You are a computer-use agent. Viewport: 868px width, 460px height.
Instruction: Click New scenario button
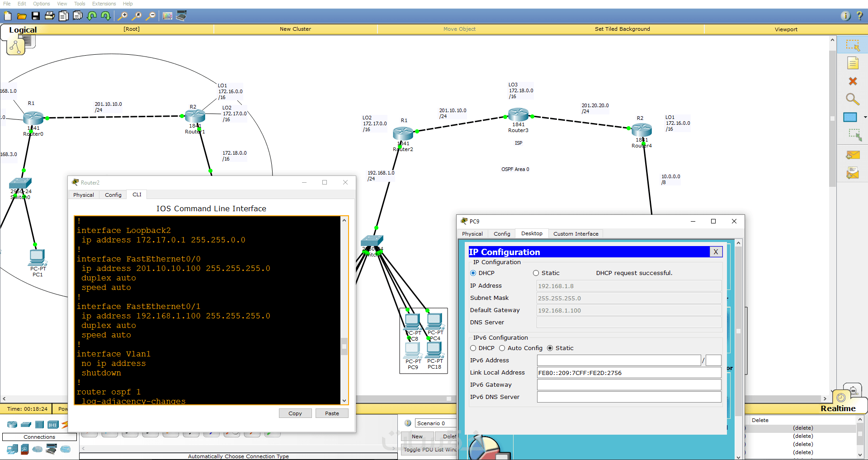point(417,436)
